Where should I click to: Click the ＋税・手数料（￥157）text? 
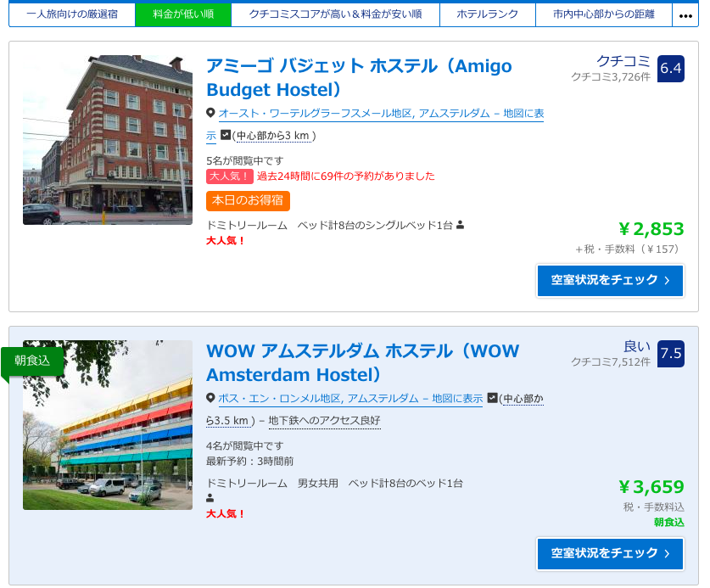[x=629, y=249]
